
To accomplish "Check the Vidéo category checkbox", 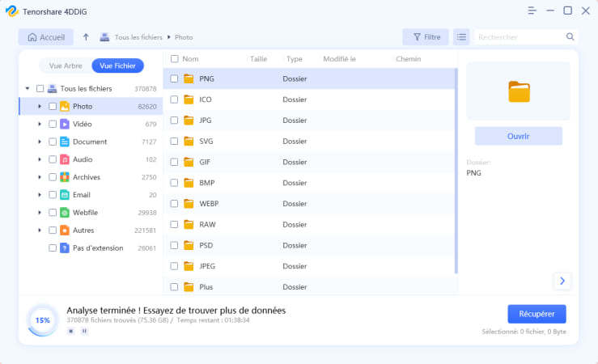I will tap(53, 124).
